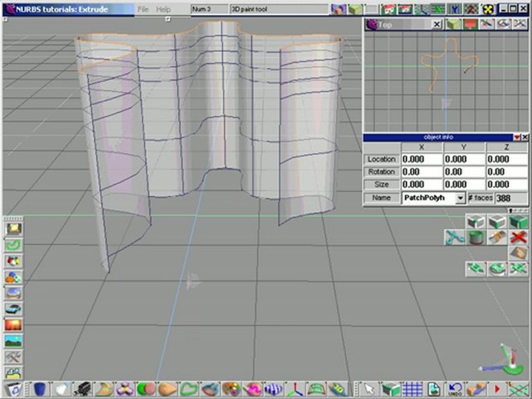Close the object info panel

point(525,137)
